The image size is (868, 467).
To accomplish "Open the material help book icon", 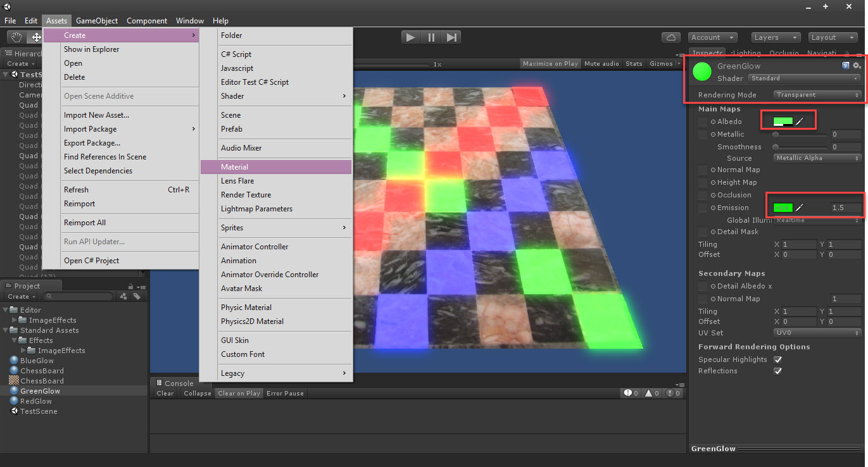I will [x=845, y=66].
